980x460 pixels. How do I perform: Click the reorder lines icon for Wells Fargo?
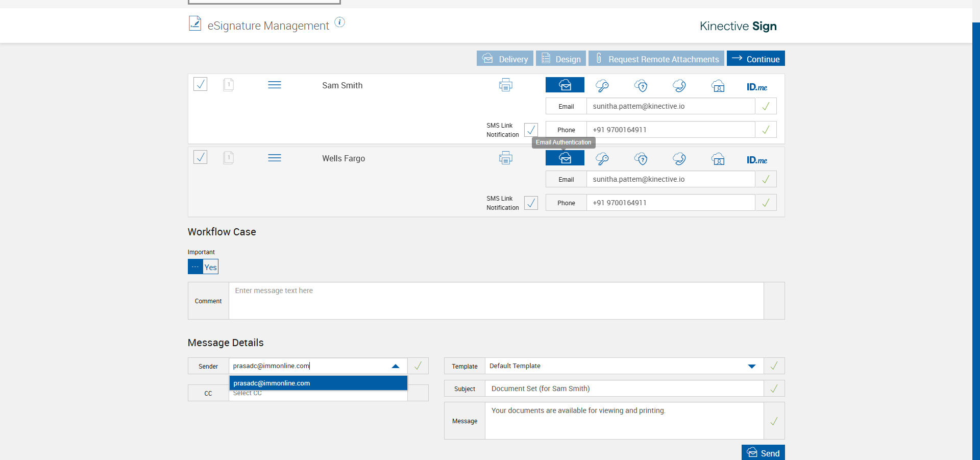pos(275,158)
